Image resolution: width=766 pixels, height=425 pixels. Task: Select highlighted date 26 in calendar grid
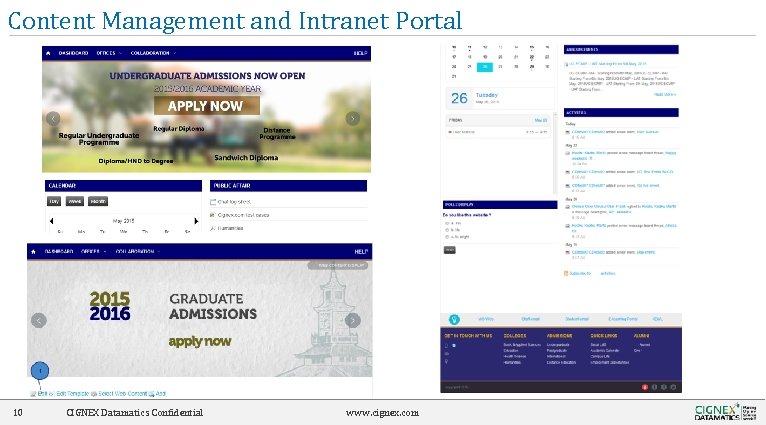click(x=485, y=67)
